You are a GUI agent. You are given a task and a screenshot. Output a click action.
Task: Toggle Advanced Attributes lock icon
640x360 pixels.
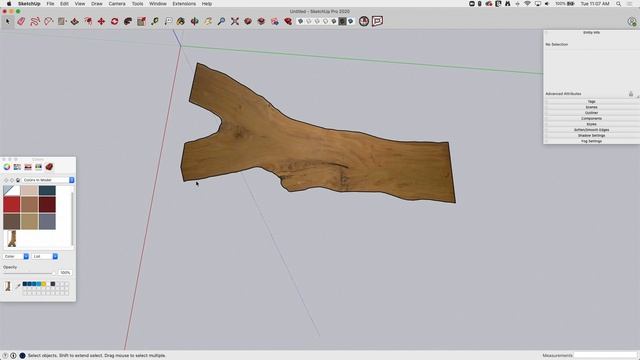pyautogui.click(x=631, y=94)
